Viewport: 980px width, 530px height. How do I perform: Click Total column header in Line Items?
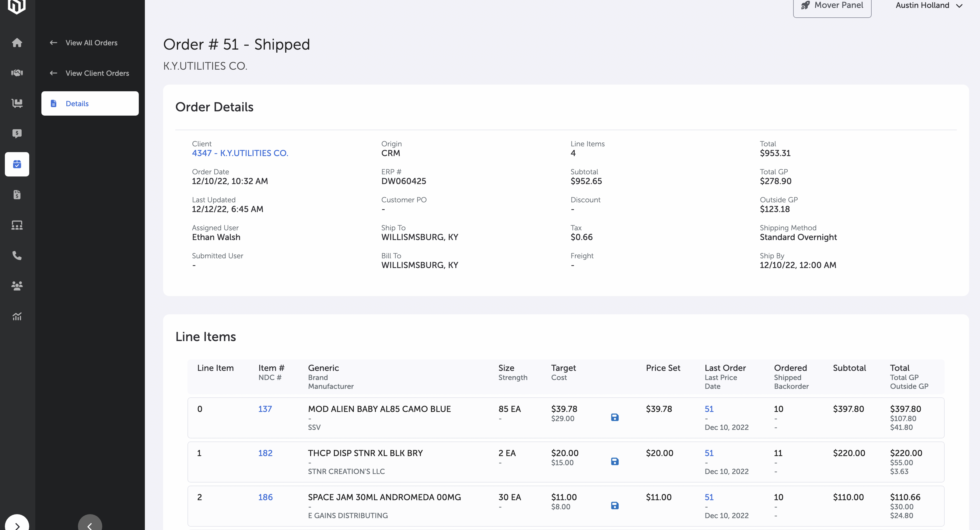899,368
